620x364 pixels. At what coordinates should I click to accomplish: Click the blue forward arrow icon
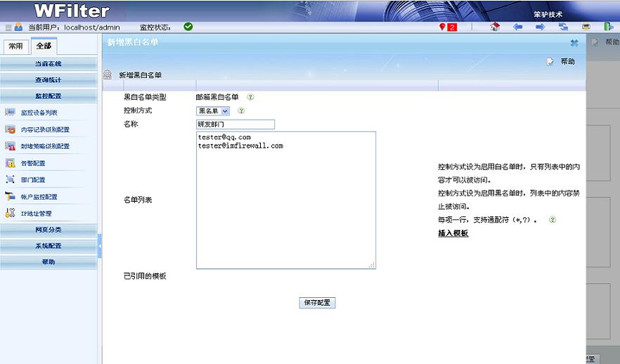tap(541, 27)
